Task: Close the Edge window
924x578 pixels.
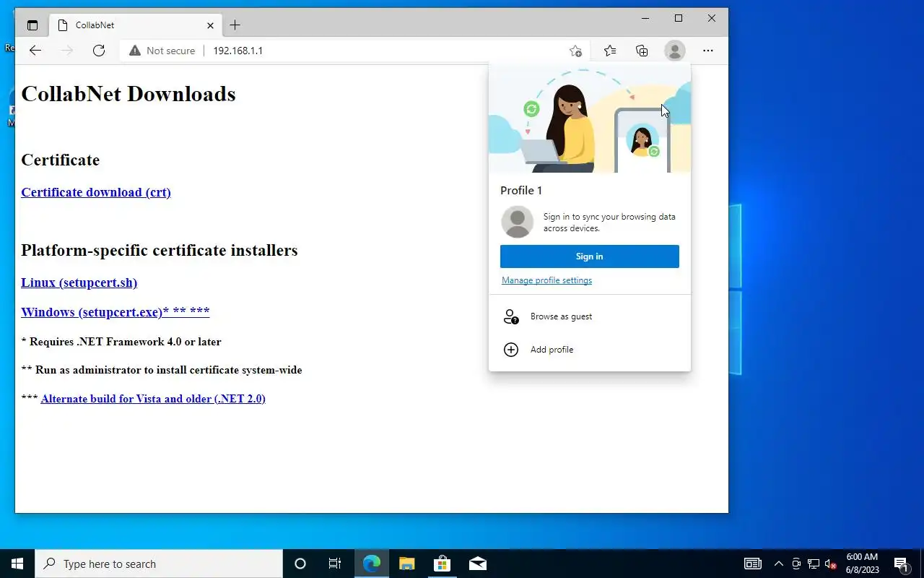Action: [x=712, y=19]
